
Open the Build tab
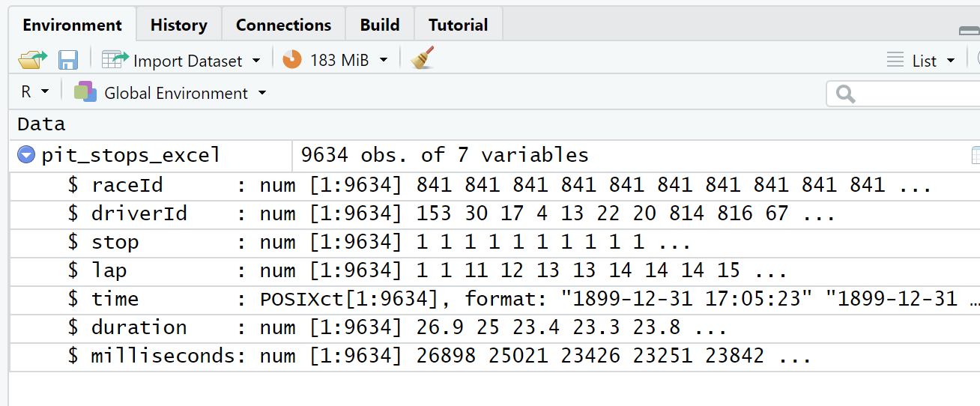379,25
